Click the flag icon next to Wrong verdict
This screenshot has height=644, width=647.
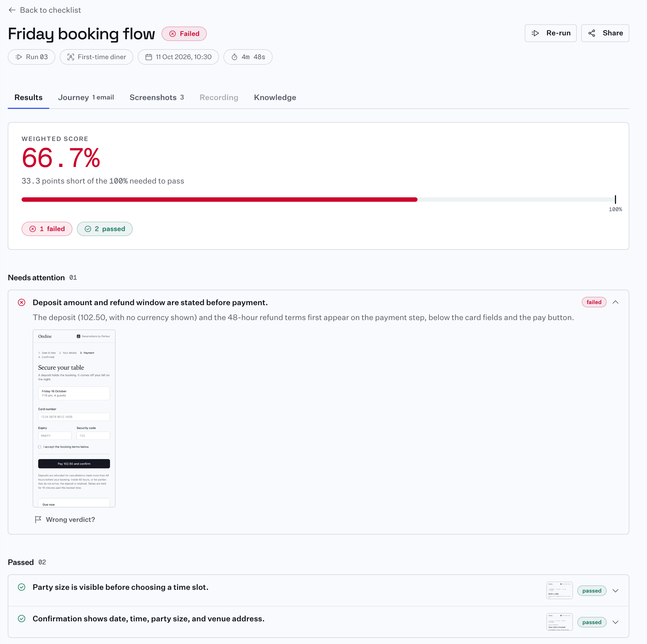pos(38,520)
